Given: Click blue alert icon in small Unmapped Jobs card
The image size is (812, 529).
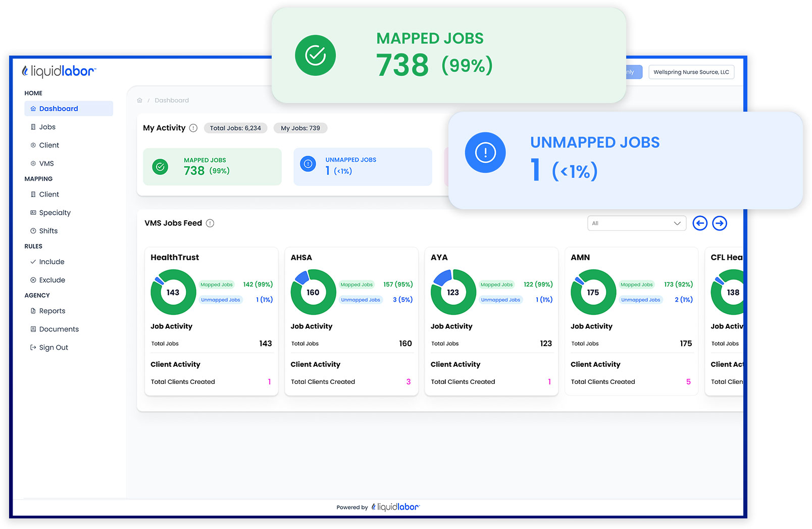Looking at the screenshot, I should [308, 164].
